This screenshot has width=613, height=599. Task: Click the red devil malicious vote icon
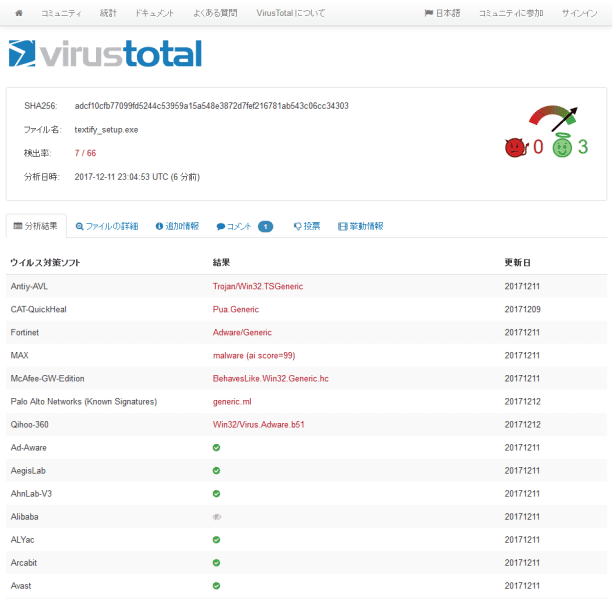pos(516,147)
